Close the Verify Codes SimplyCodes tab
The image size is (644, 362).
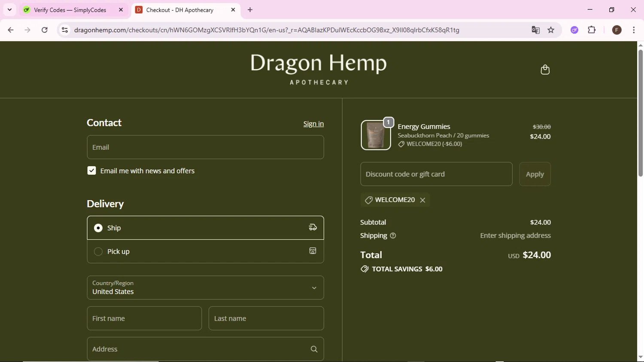[121, 10]
